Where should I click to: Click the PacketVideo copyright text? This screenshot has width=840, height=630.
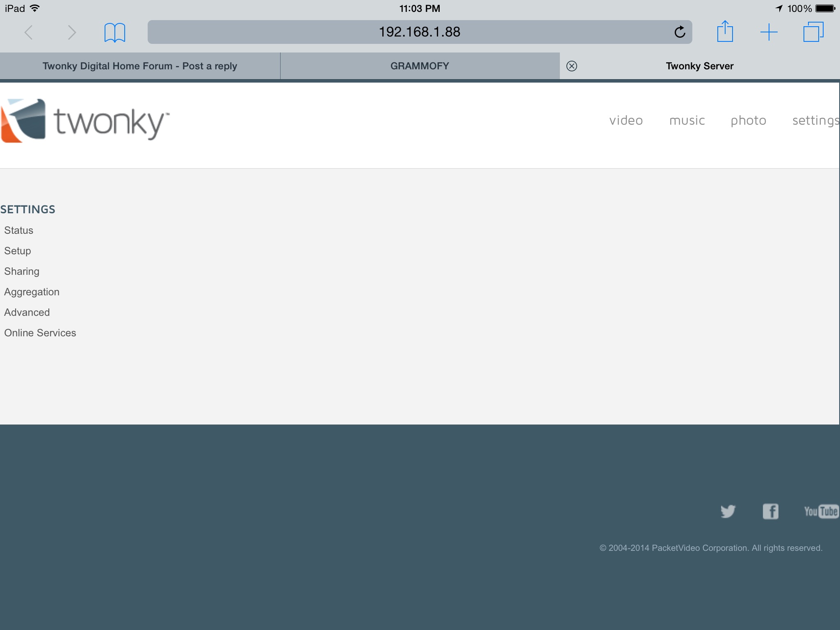tap(711, 548)
